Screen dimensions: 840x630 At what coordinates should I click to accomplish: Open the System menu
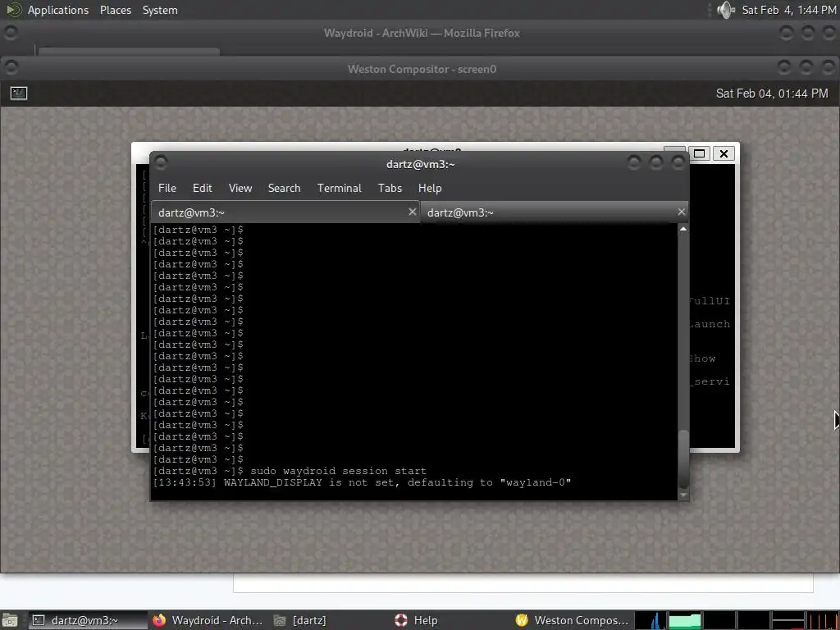[x=160, y=10]
